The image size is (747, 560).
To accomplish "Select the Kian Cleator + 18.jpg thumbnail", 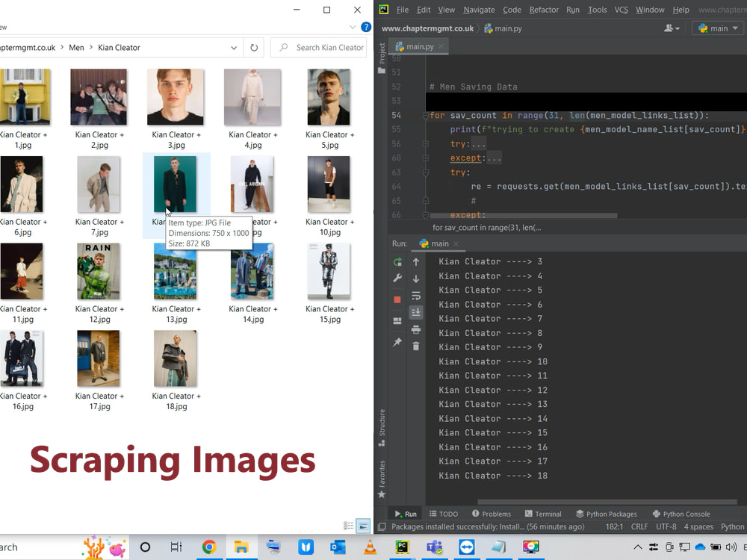I will pos(176,358).
